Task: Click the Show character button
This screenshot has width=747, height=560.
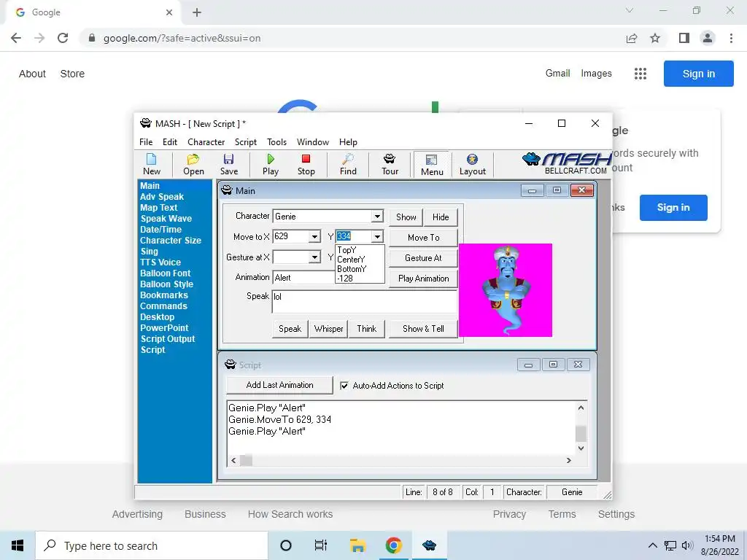Action: coord(406,217)
